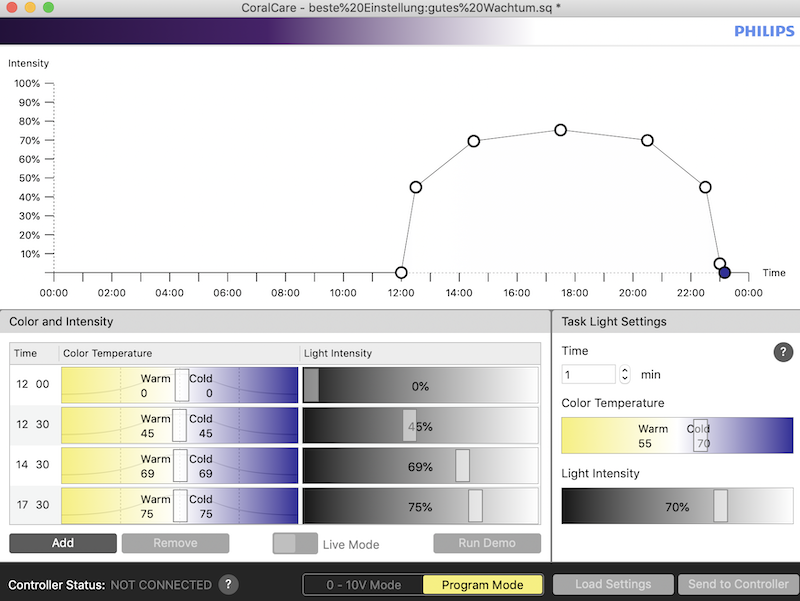Viewport: 800px width, 601px height.
Task: Click the Controller Status help icon
Action: 228,584
